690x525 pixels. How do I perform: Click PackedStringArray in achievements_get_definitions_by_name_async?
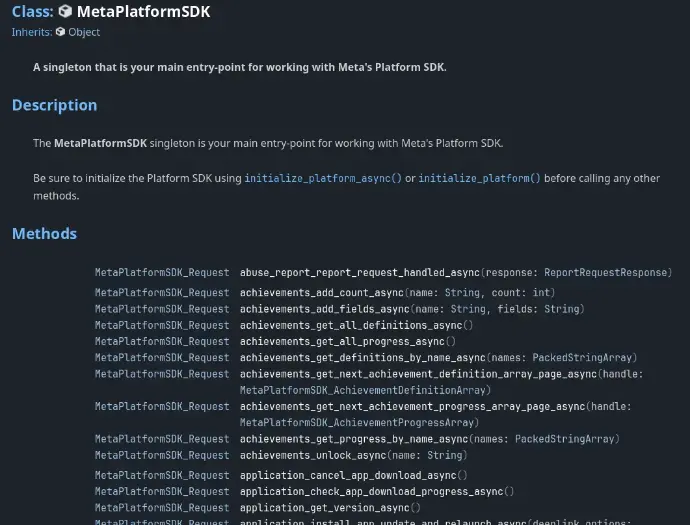click(x=582, y=358)
